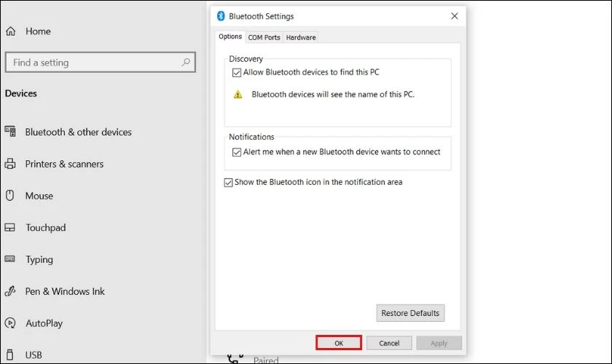Screen dimensions: 612x364
Task: Click the search magnifier icon in Find a setting
Action: pyautogui.click(x=186, y=62)
